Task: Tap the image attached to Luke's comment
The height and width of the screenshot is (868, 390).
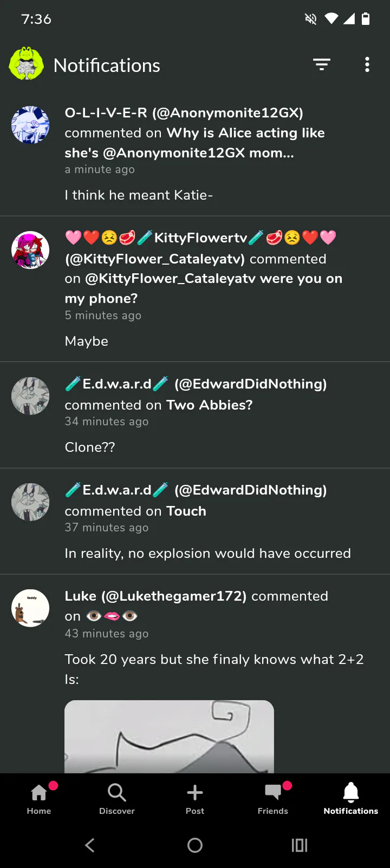Action: (x=169, y=736)
